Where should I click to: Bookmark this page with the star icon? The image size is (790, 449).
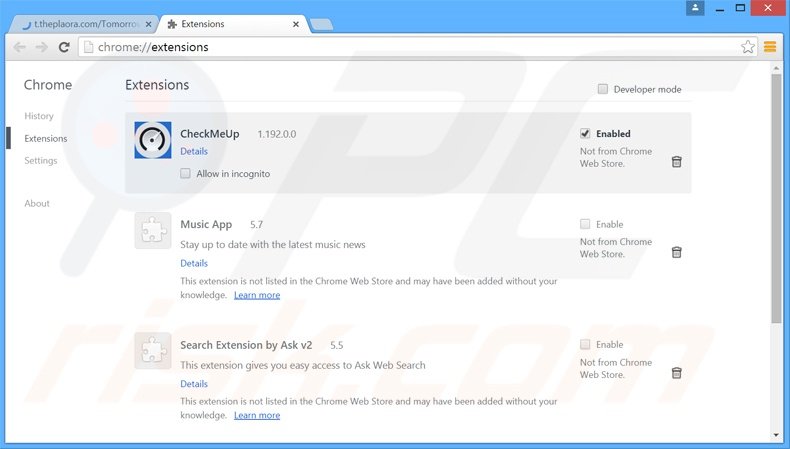pyautogui.click(x=748, y=47)
